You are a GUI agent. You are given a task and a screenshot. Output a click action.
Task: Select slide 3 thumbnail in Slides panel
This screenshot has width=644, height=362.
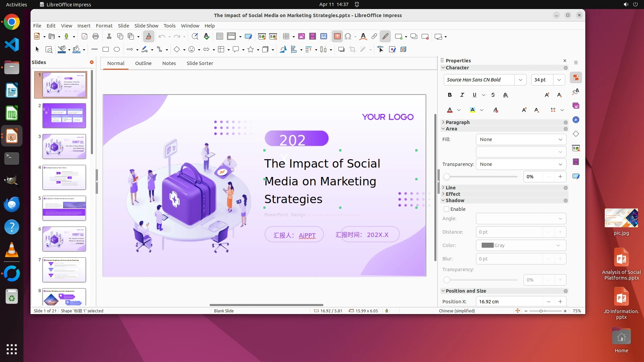coord(64,146)
